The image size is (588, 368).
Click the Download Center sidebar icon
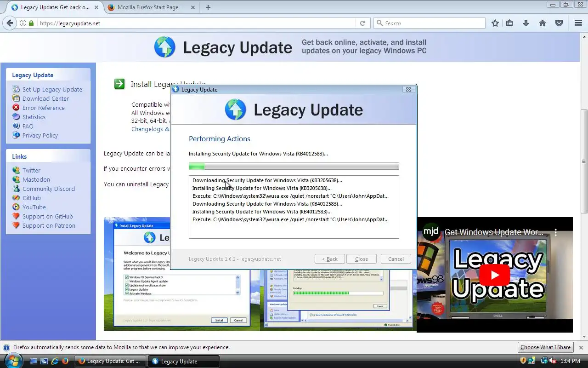[x=16, y=98]
